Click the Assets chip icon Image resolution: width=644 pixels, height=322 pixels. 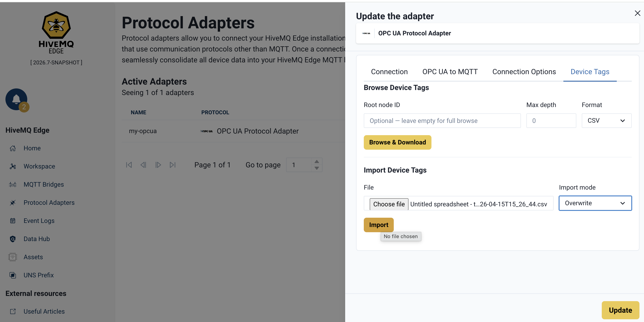[x=13, y=257]
